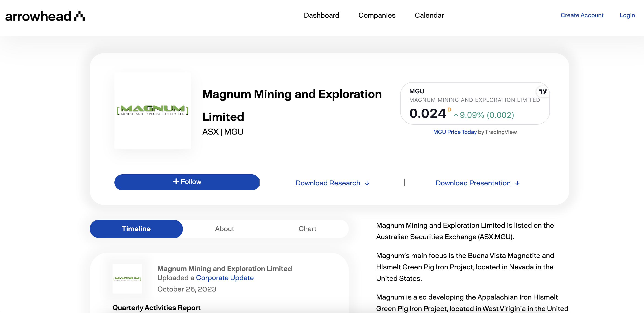Open the Companies menu item
Image resolution: width=644 pixels, height=313 pixels.
376,15
